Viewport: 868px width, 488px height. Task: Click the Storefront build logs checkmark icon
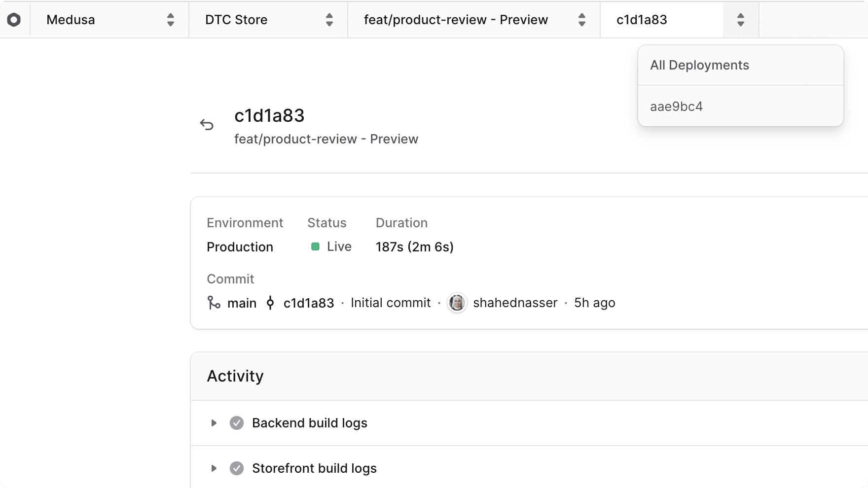(237, 468)
